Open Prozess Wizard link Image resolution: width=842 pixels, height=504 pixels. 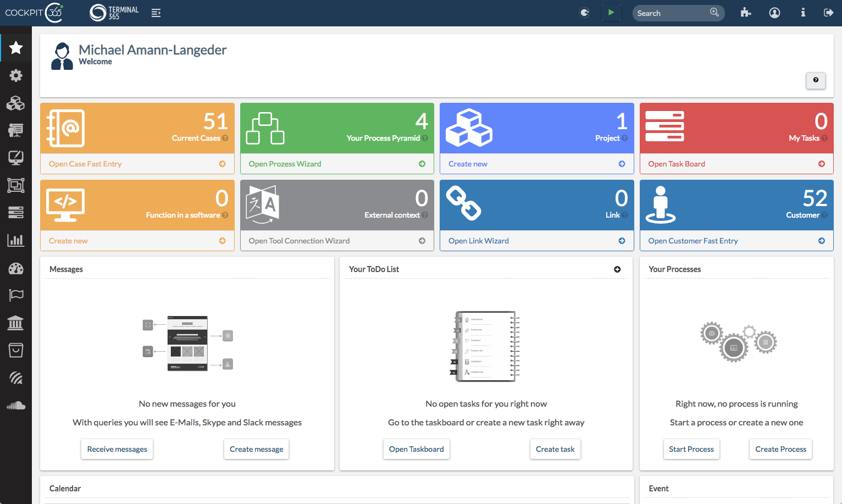pyautogui.click(x=285, y=164)
